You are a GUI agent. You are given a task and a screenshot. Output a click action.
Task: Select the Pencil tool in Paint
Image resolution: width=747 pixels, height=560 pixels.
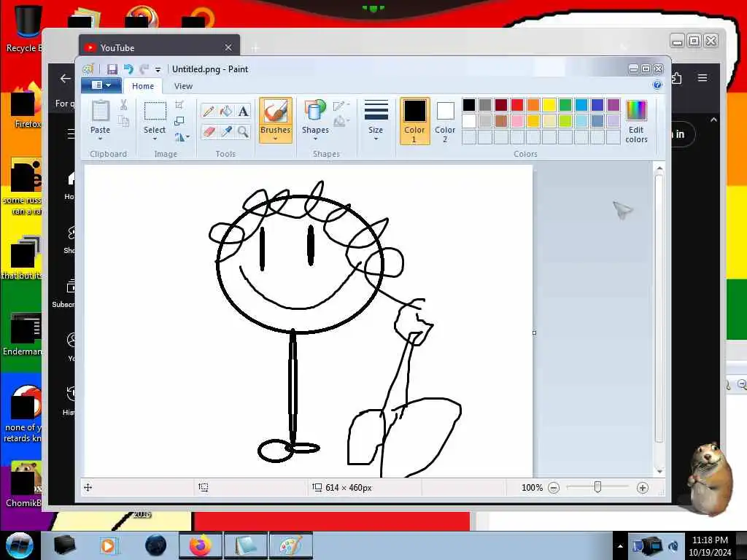coord(208,111)
